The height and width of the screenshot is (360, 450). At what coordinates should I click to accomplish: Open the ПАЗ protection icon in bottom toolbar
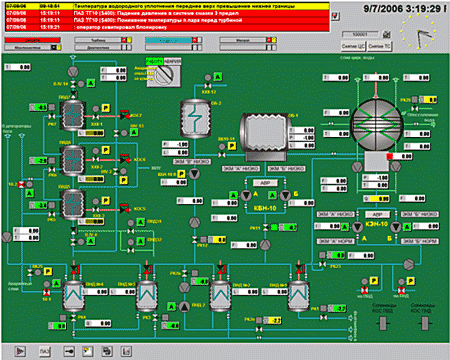click(45, 351)
